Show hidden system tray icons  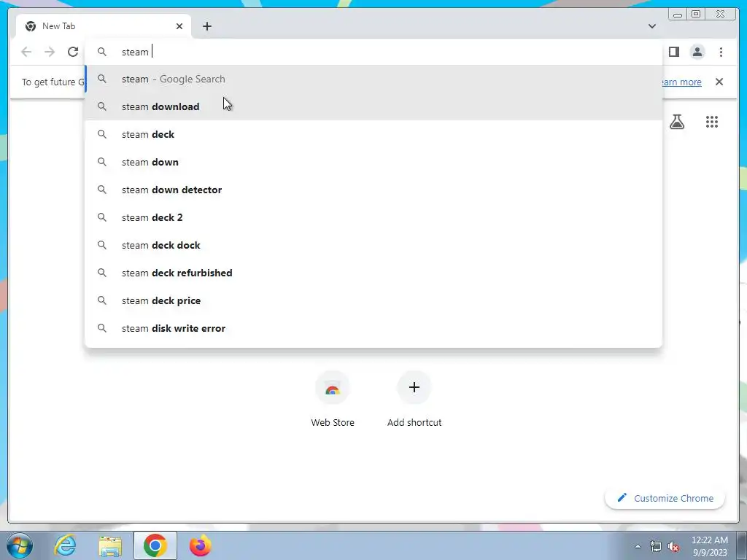click(x=638, y=546)
